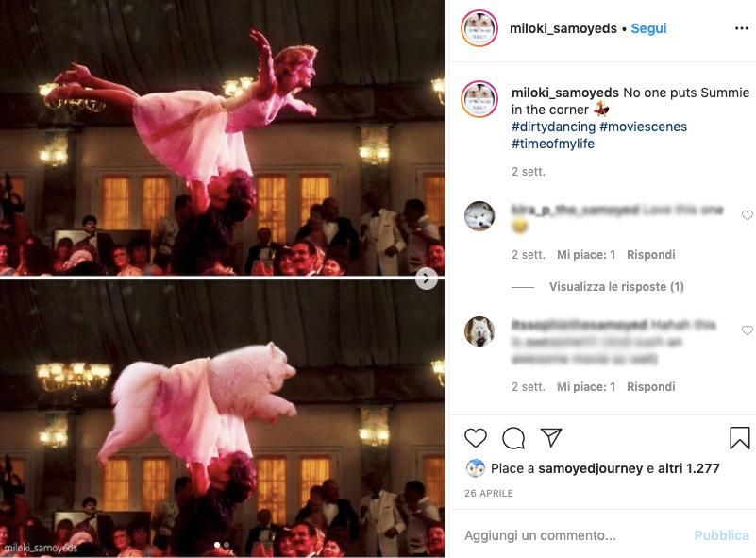The width and height of the screenshot is (756, 558).
Task: Like the first comment with small heart
Action: [x=747, y=215]
